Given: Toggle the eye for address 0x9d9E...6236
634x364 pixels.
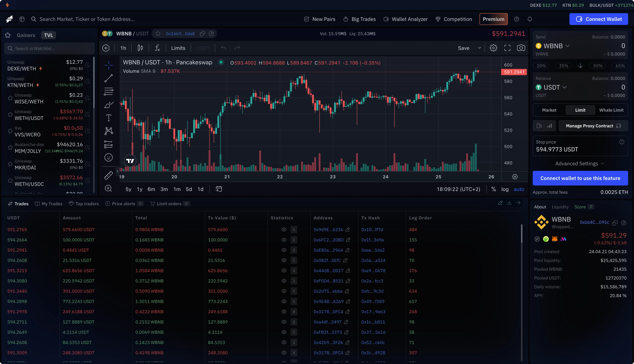Looking at the screenshot, I should click(284, 229).
